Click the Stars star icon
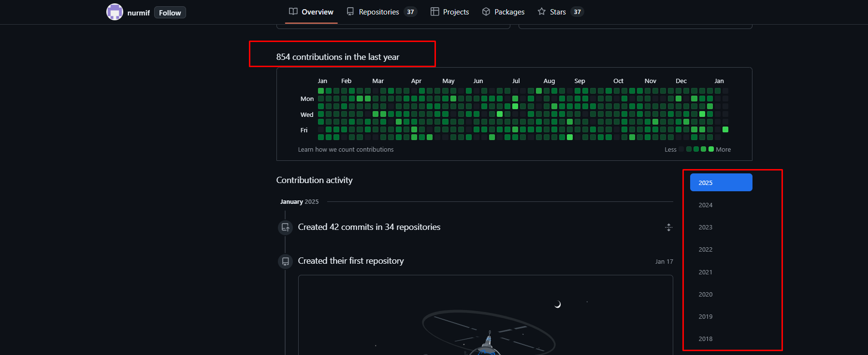 [x=542, y=12]
